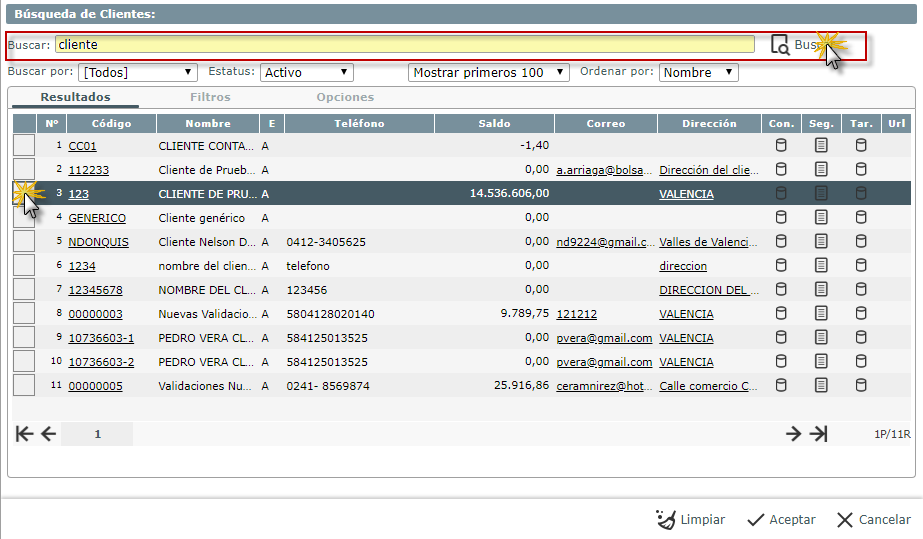923x539 pixels.
Task: Click Seg. icon in GENERICO row
Action: [821, 218]
